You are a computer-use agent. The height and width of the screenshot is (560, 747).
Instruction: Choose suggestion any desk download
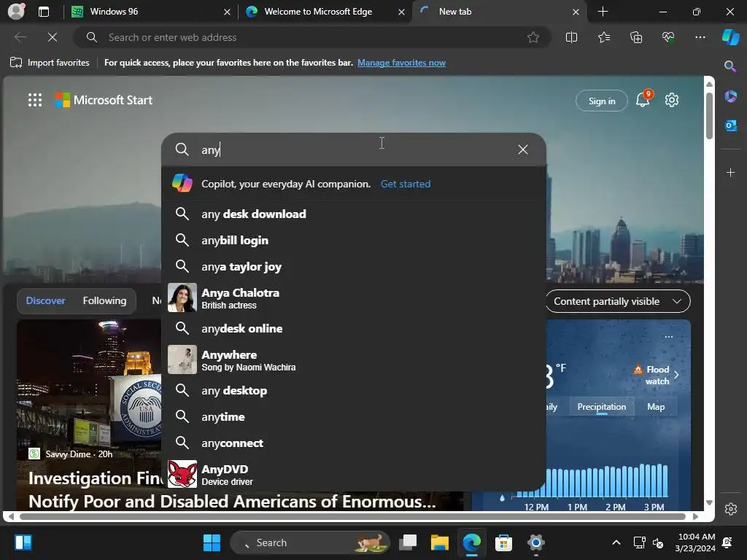point(354,214)
